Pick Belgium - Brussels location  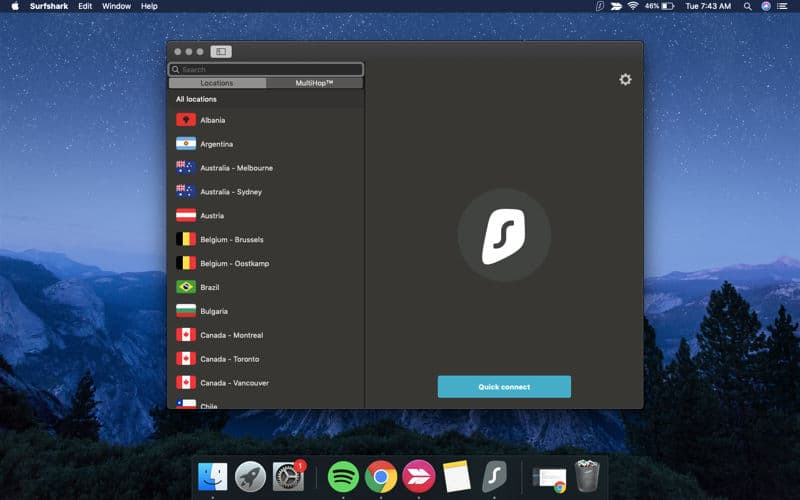coord(266,239)
